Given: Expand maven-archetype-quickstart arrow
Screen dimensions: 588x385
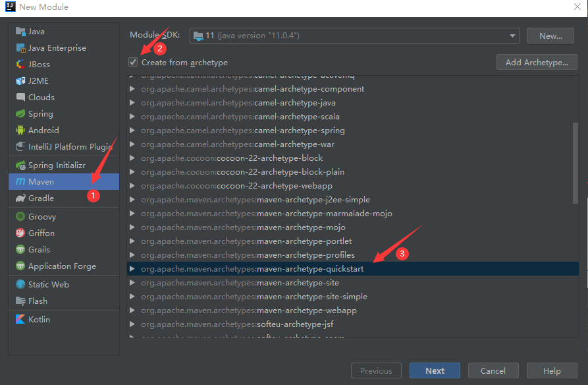Looking at the screenshot, I should pos(132,268).
